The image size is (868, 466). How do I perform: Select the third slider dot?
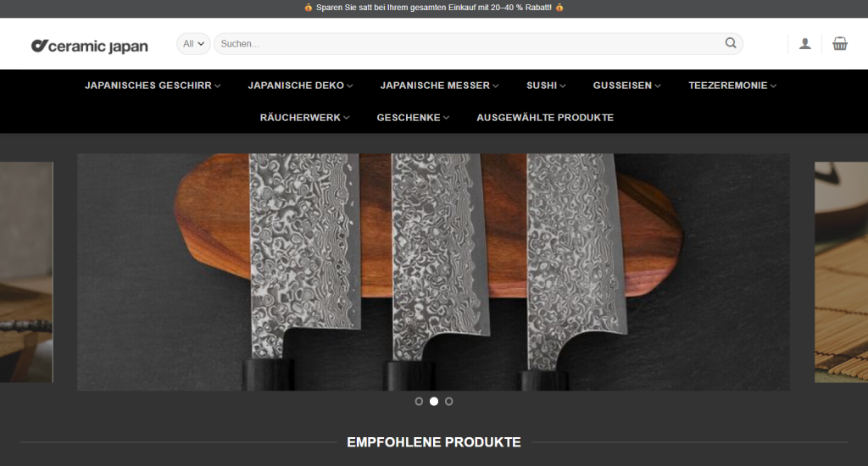tap(449, 402)
